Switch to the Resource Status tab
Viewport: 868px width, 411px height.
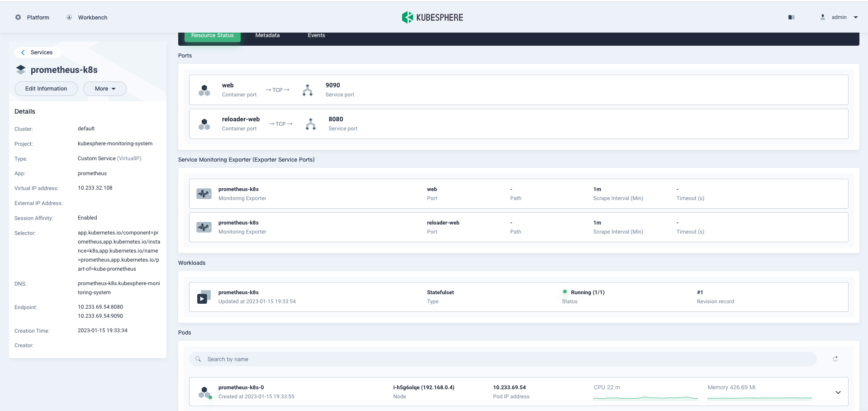213,35
